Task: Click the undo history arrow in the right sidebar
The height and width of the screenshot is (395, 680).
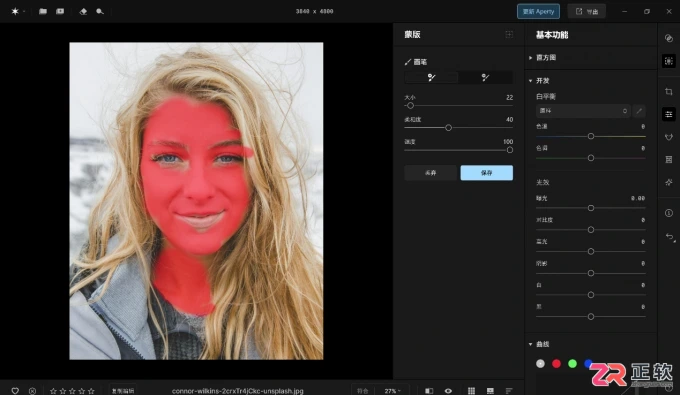Action: coord(670,237)
